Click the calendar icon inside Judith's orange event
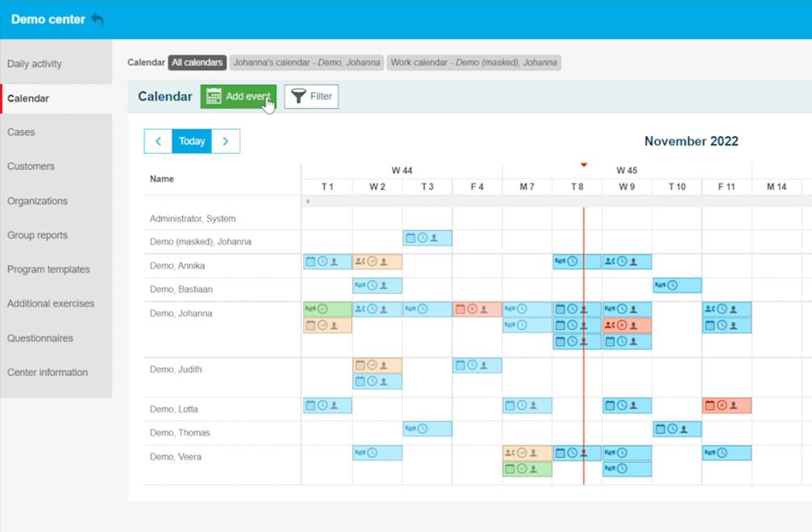Viewport: 812px width, 532px height. (x=361, y=365)
